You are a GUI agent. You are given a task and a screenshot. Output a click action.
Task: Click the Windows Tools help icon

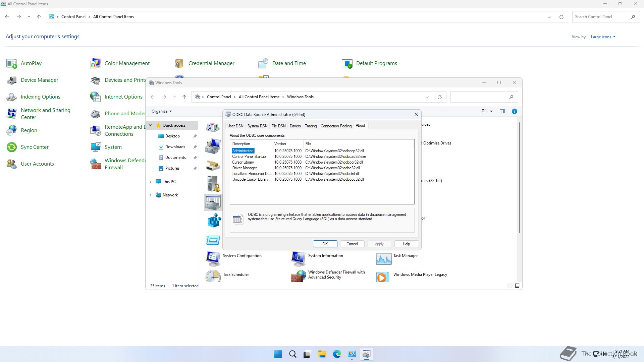[x=514, y=111]
